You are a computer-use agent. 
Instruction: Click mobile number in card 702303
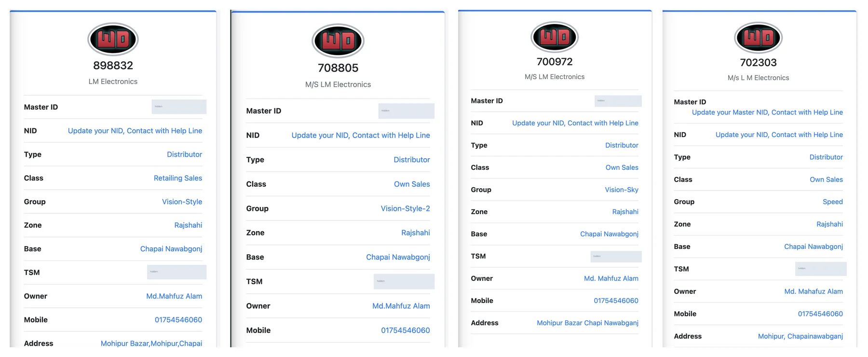[x=820, y=314]
